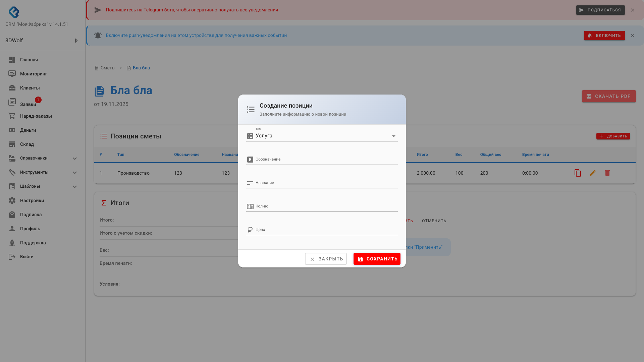Click the Мониторинг monitor icon in sidebar
Screen dimensions: 644x362
12,74
